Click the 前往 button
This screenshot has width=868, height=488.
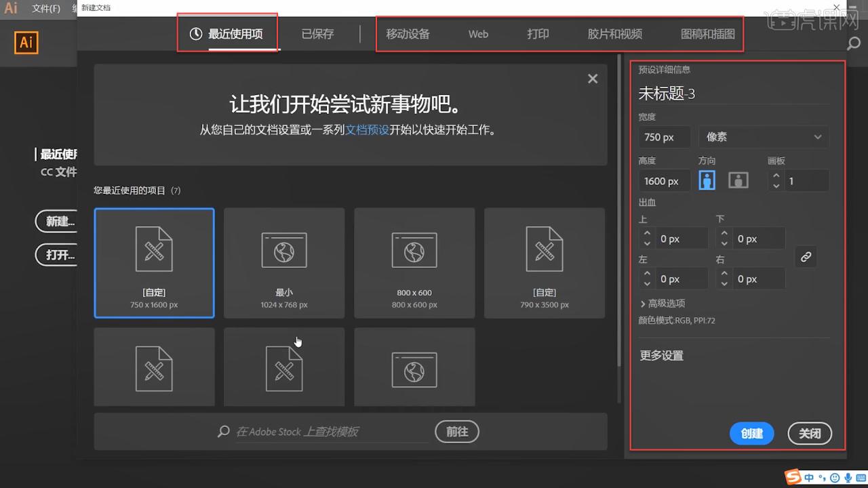coord(457,431)
